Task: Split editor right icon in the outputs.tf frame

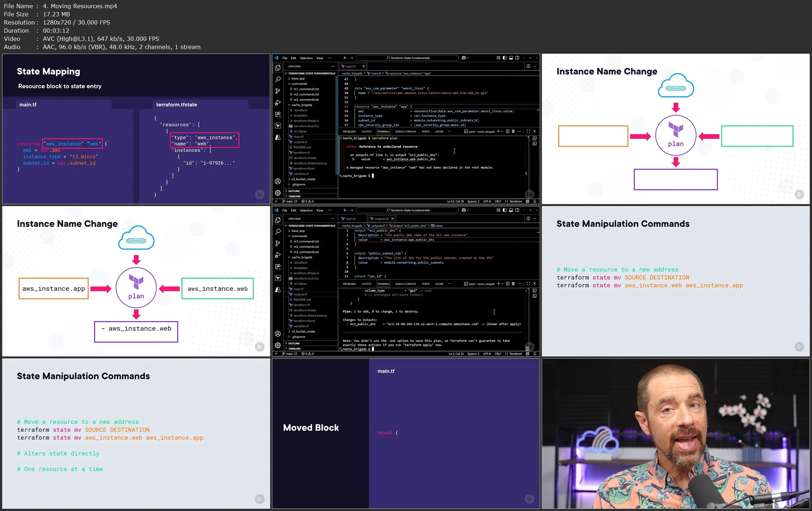Action: click(x=528, y=218)
